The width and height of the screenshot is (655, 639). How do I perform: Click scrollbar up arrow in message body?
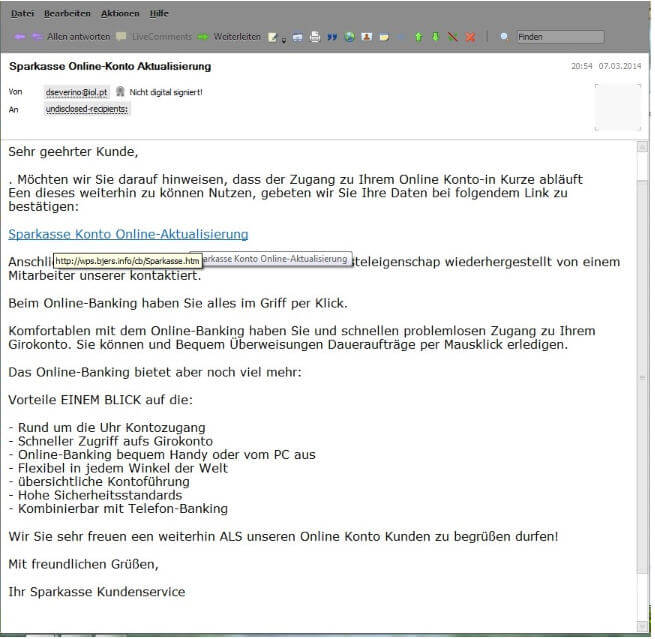click(642, 147)
